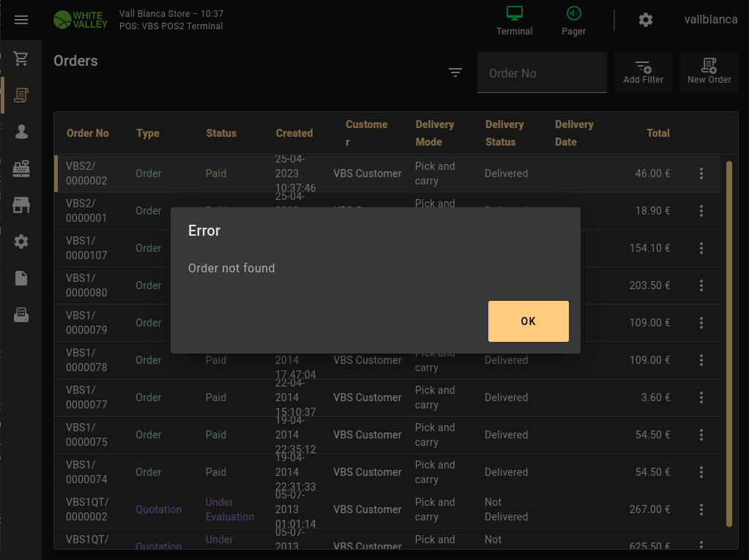Open the row menu for order VBS2/0000002
This screenshot has height=560, width=749.
[701, 173]
